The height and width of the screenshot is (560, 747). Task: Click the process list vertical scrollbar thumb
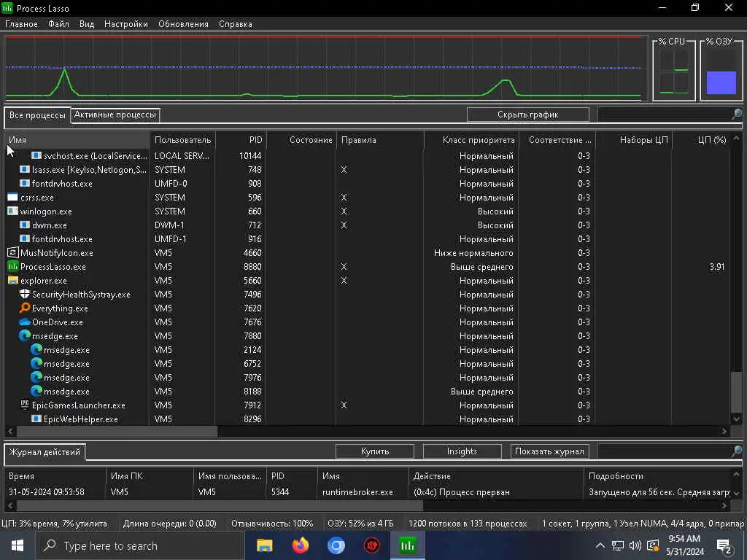(736, 392)
